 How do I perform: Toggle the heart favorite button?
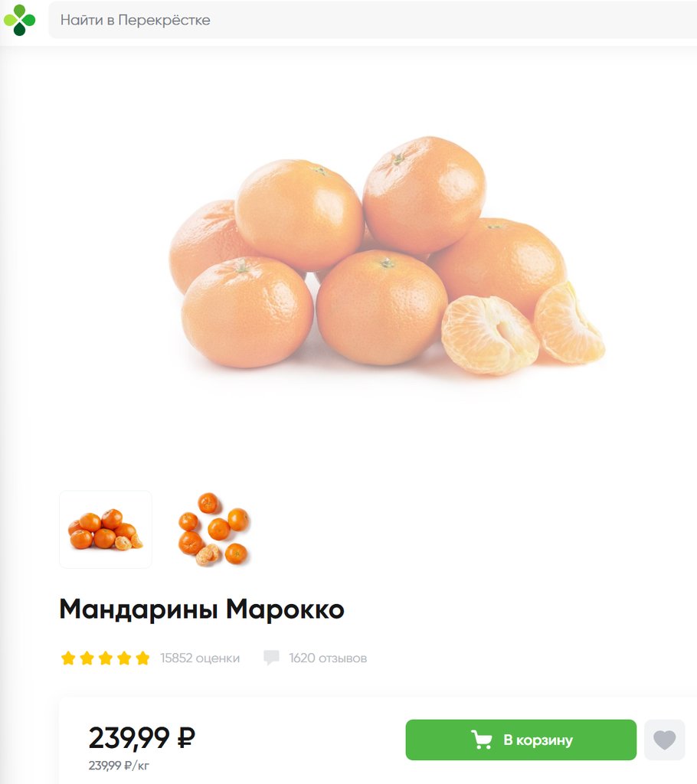(x=665, y=740)
